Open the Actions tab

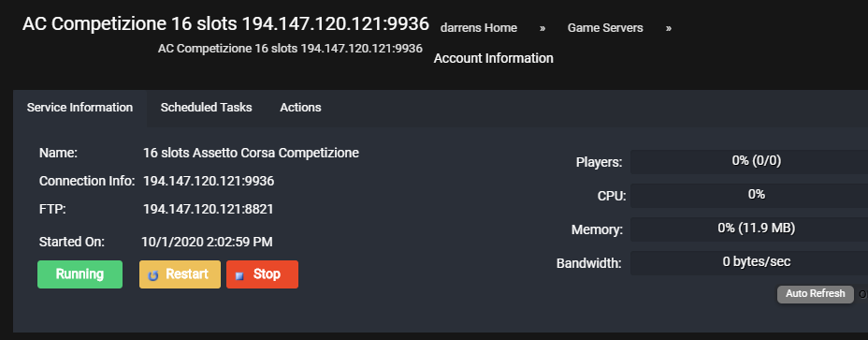(300, 108)
